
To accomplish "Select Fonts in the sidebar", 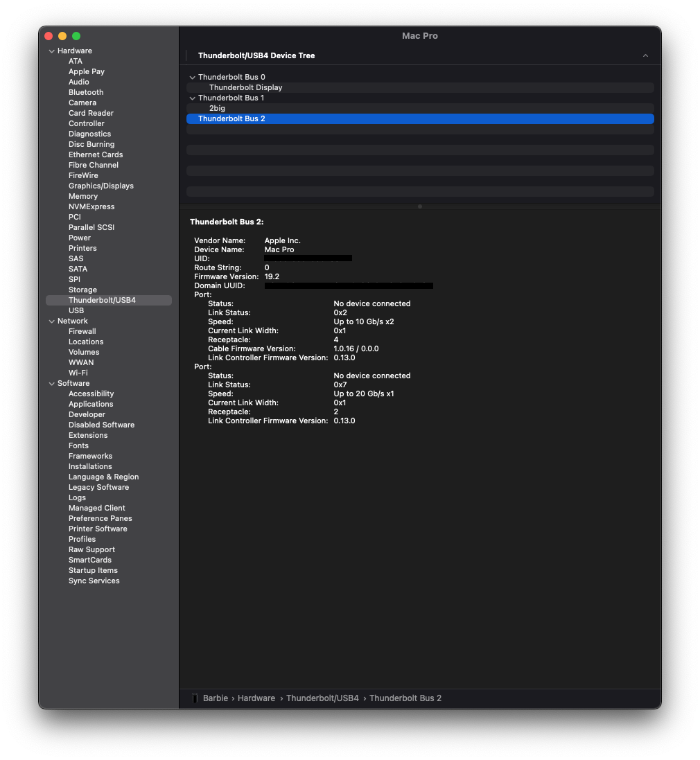I will 78,446.
